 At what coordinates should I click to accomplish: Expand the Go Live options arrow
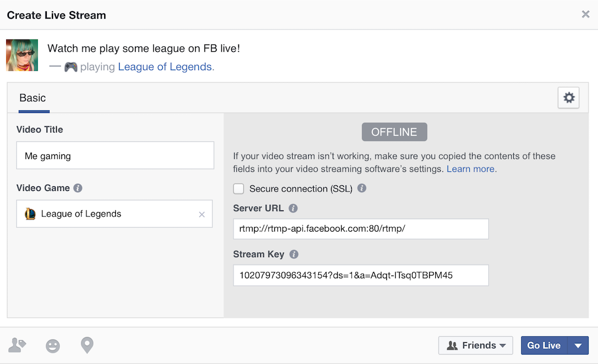pos(578,345)
